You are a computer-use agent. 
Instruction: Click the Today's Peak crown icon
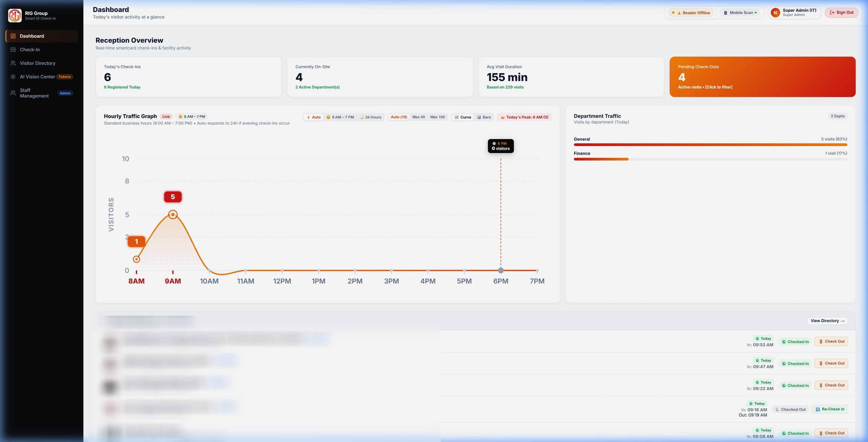502,117
